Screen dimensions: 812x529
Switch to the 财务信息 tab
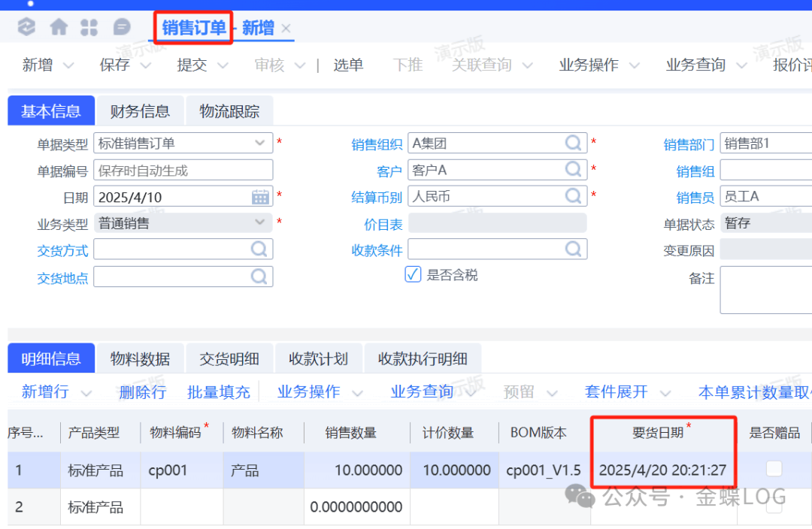[x=140, y=111]
